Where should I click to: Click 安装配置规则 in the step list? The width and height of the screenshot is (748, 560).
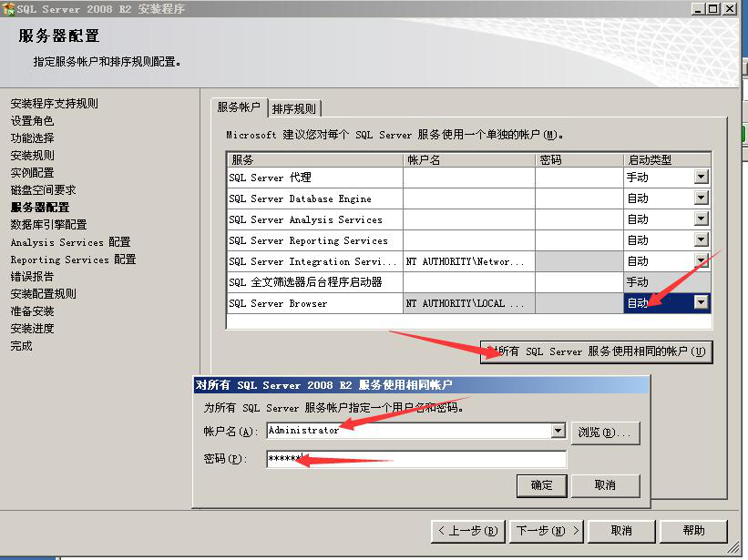pyautogui.click(x=44, y=293)
